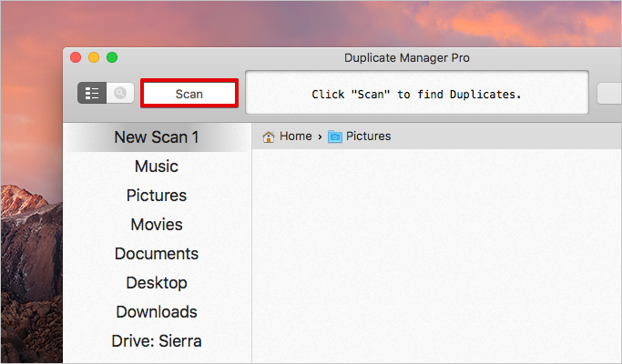Open Downloads from the sidebar
The width and height of the screenshot is (622, 364).
(x=156, y=312)
